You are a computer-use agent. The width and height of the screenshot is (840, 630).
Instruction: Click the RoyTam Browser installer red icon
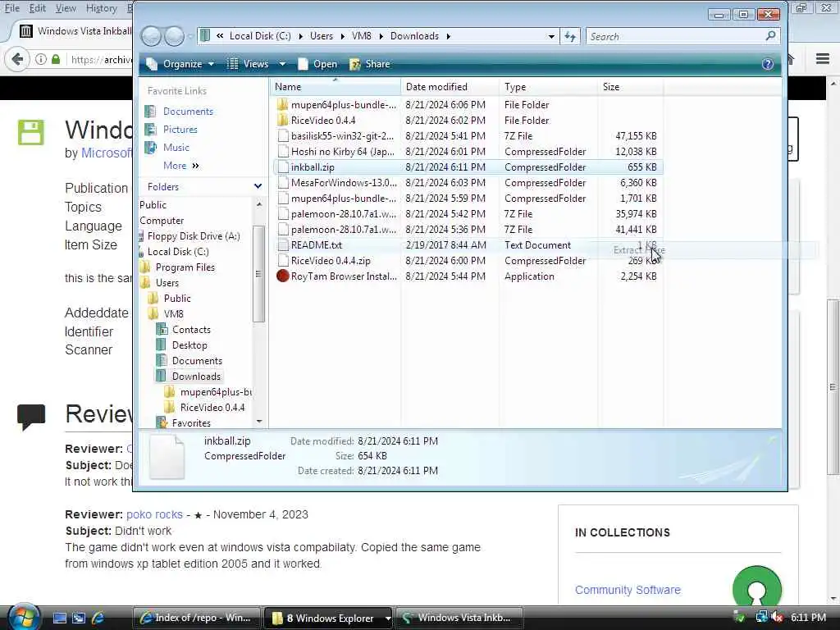pos(283,276)
